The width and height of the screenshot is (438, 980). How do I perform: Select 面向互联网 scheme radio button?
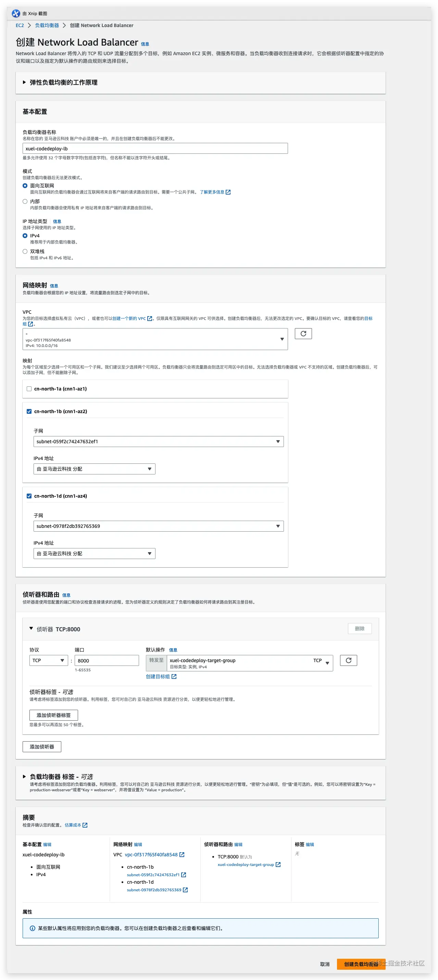pyautogui.click(x=25, y=186)
